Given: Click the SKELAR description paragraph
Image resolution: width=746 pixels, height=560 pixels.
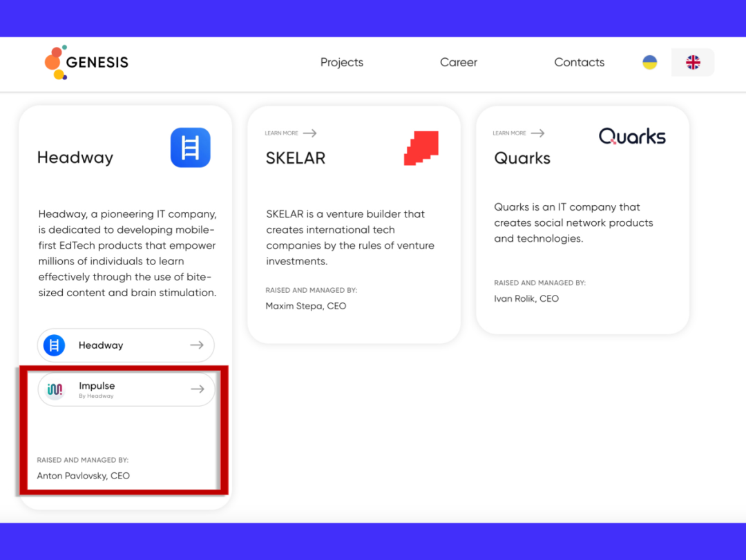Looking at the screenshot, I should (x=350, y=238).
